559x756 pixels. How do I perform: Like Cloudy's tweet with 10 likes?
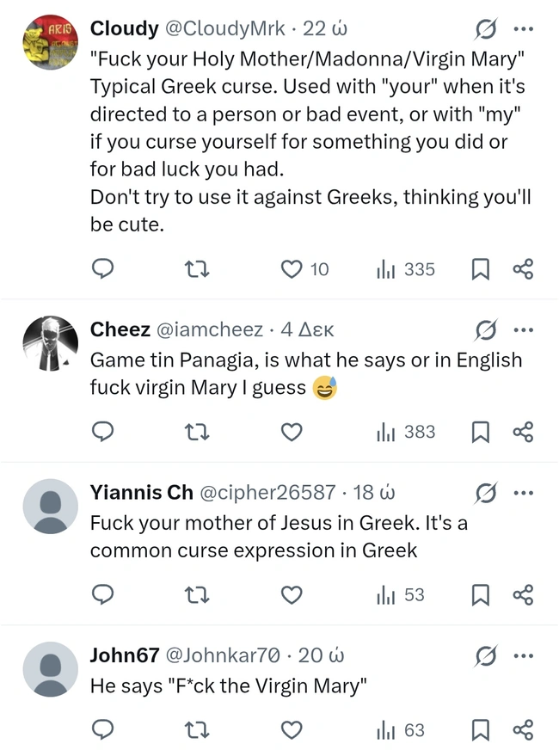pos(292,269)
